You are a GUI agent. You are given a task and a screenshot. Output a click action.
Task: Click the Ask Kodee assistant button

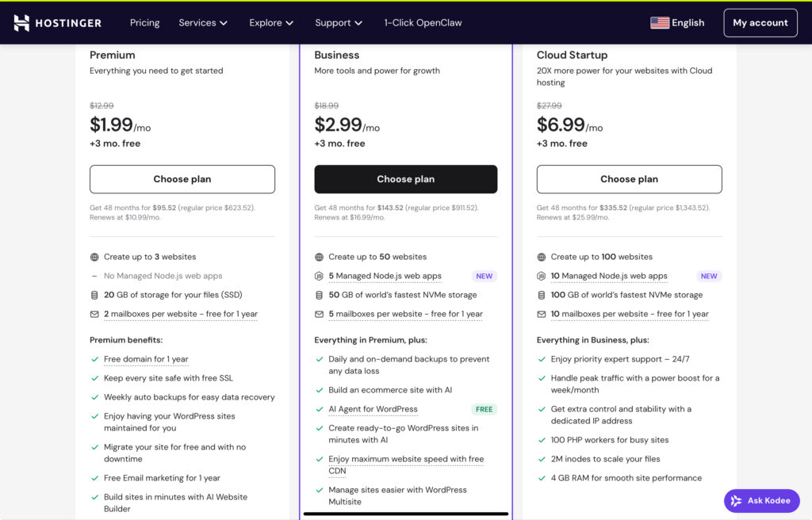click(761, 500)
